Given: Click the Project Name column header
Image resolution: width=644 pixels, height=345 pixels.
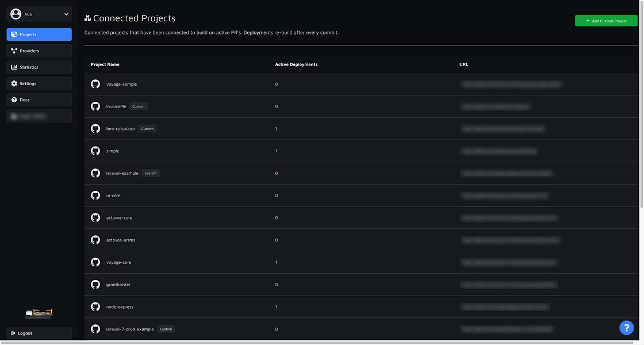Looking at the screenshot, I should 105,64.
